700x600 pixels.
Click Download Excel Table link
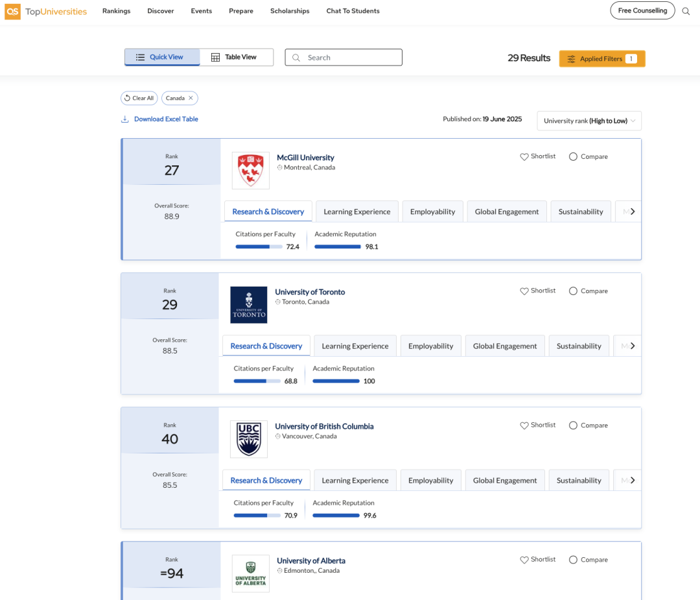tap(166, 119)
